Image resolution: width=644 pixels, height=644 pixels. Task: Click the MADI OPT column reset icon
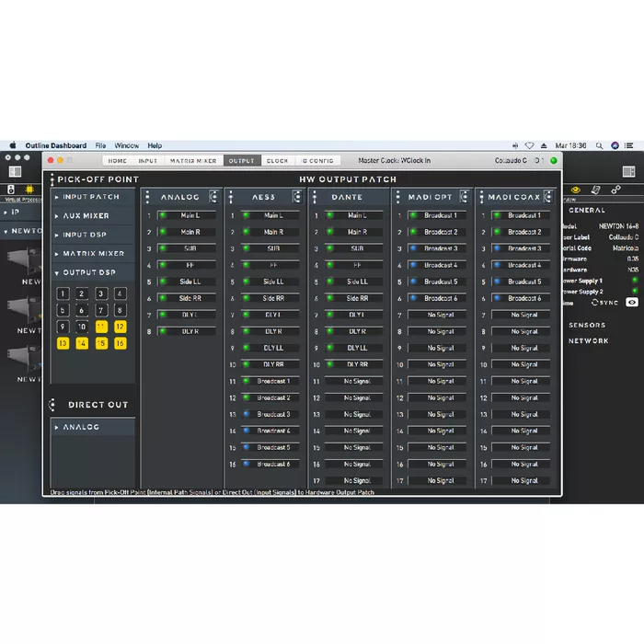(464, 197)
